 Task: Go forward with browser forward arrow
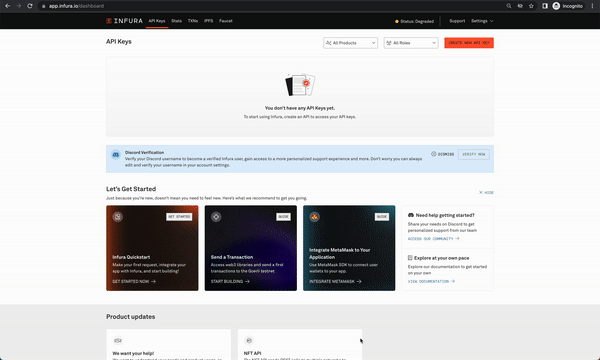(18, 6)
